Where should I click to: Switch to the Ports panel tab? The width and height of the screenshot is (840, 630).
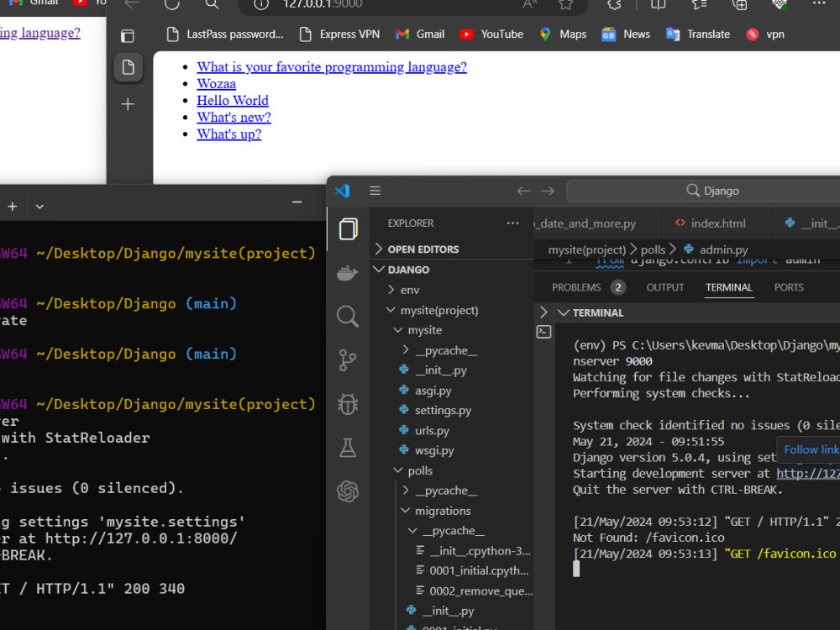pyautogui.click(x=789, y=287)
